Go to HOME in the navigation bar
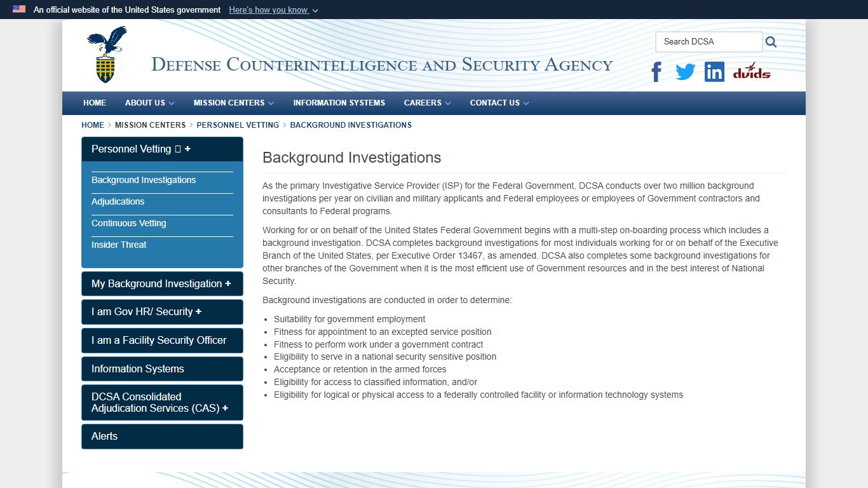Image resolution: width=868 pixels, height=488 pixels. click(95, 103)
